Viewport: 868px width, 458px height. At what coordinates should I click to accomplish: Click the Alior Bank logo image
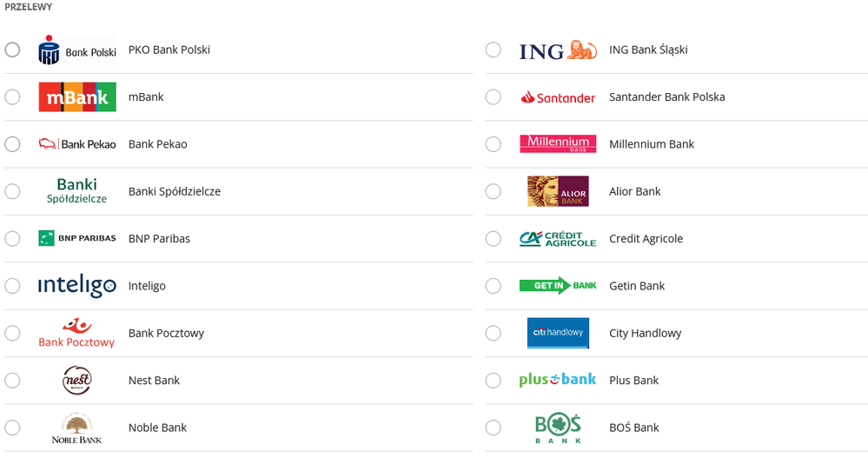click(x=558, y=191)
